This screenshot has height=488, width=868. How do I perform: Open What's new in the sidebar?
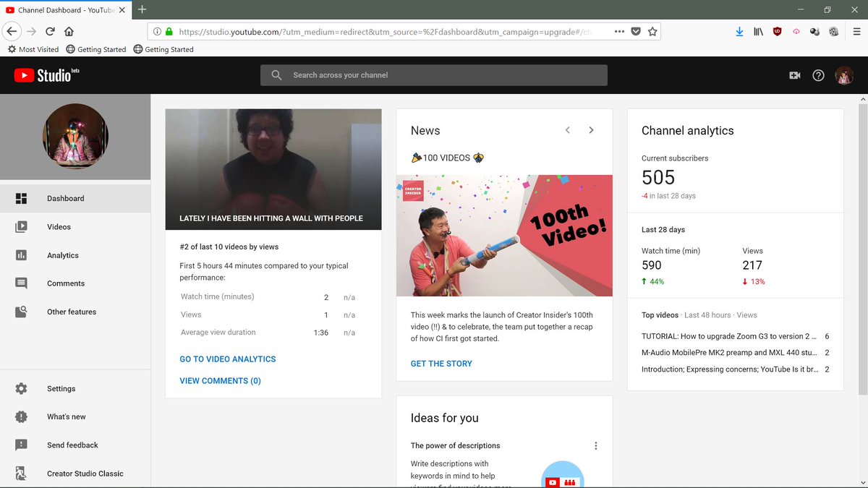pyautogui.click(x=75, y=416)
